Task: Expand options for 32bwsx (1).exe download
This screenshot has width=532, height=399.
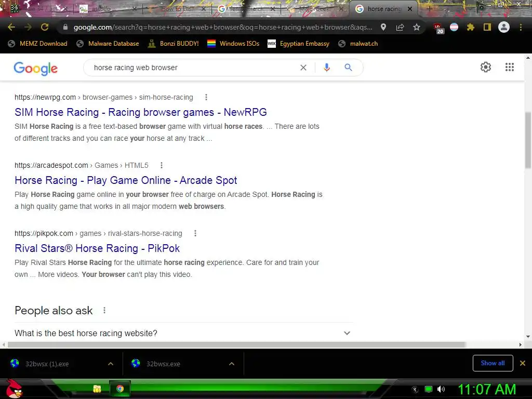Action: 111,364
